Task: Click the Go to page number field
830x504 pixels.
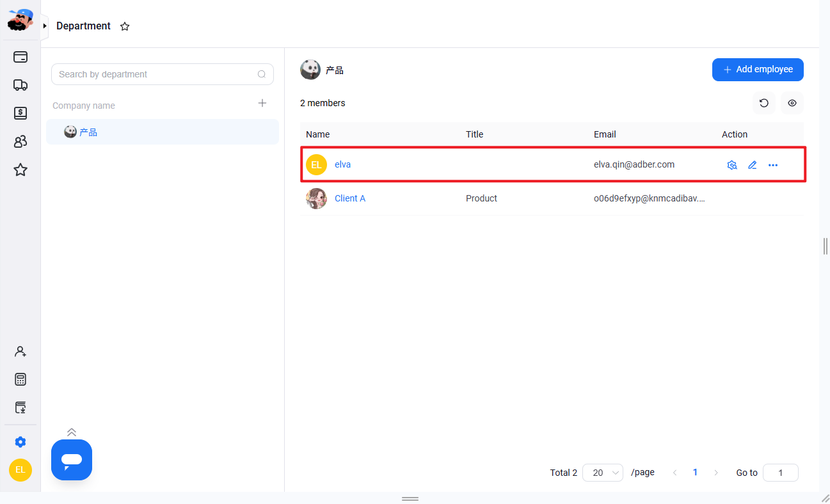Action: tap(781, 473)
